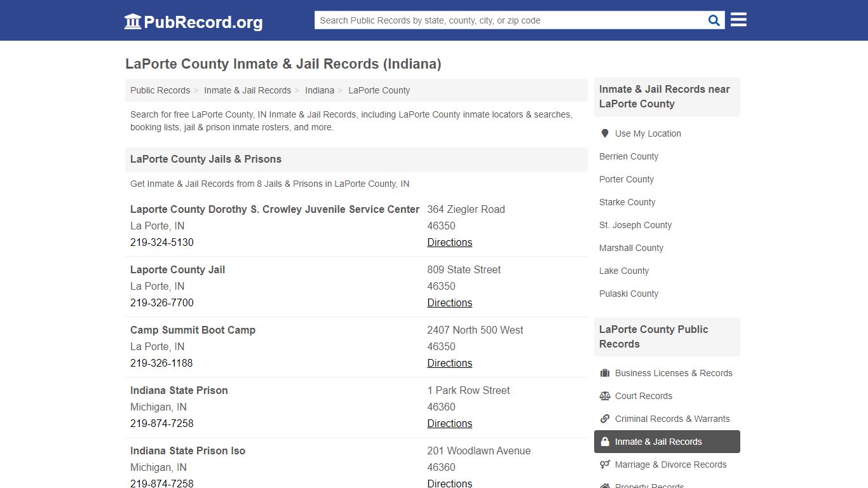Screen dimensions: 868x488
Task: Open Marshall County records
Action: (x=631, y=248)
